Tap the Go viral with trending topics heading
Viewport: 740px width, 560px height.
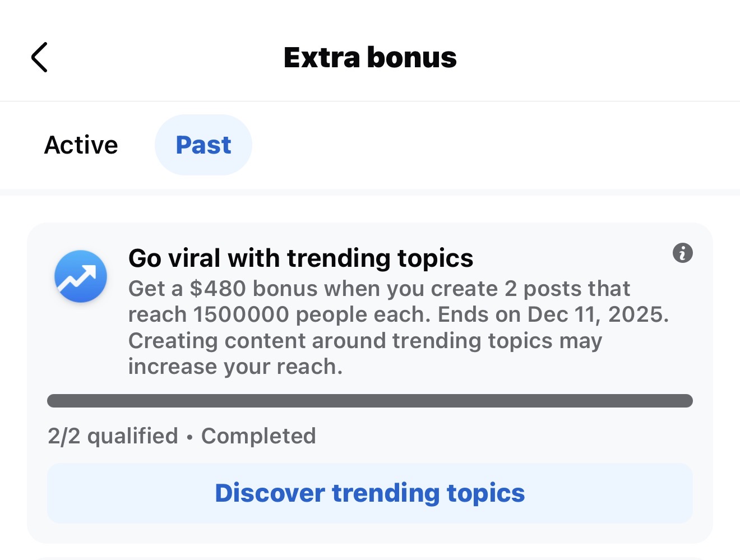[300, 258]
